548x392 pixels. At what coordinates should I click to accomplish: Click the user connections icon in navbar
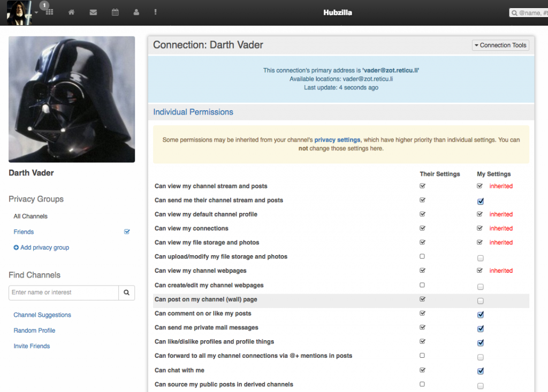[x=136, y=12]
